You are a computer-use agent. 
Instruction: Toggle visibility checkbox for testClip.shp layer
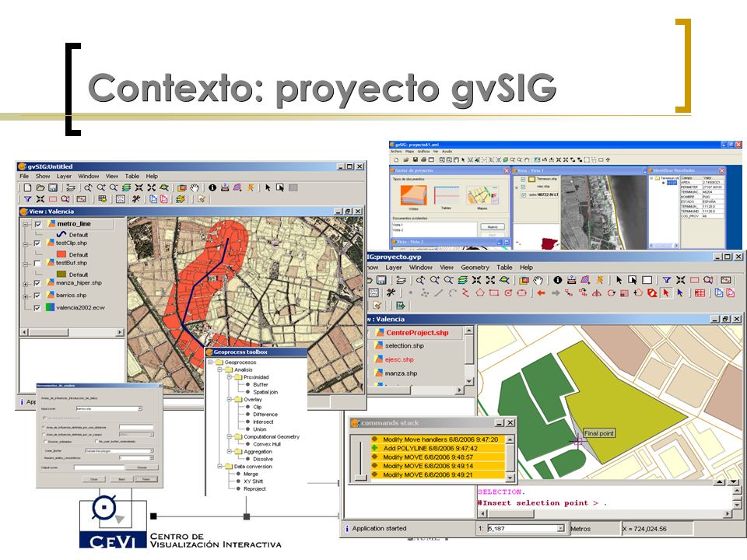[x=37, y=243]
